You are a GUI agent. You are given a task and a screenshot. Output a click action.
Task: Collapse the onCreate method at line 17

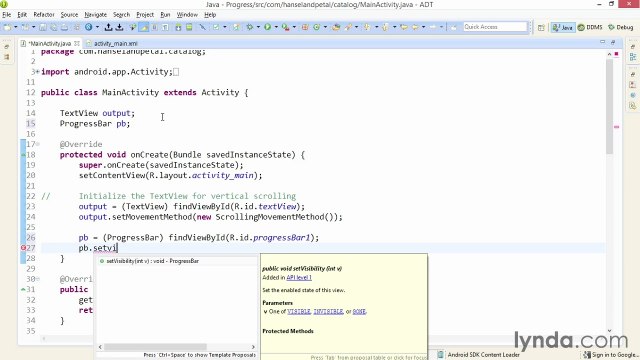tap(38, 144)
